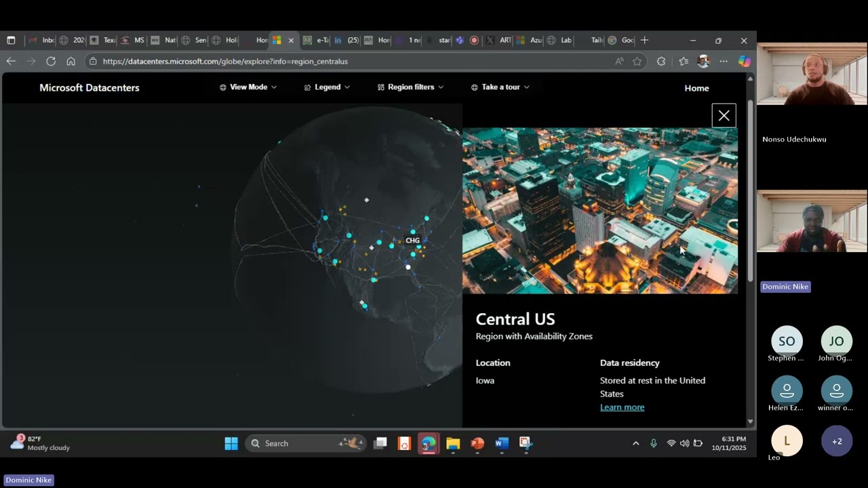Open the browser profile avatar
The image size is (868, 488).
(703, 61)
